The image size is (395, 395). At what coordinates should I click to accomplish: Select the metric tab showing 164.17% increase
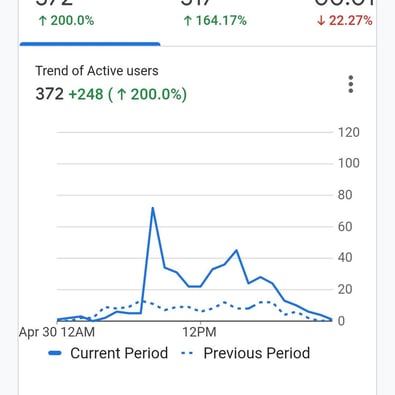[215, 22]
